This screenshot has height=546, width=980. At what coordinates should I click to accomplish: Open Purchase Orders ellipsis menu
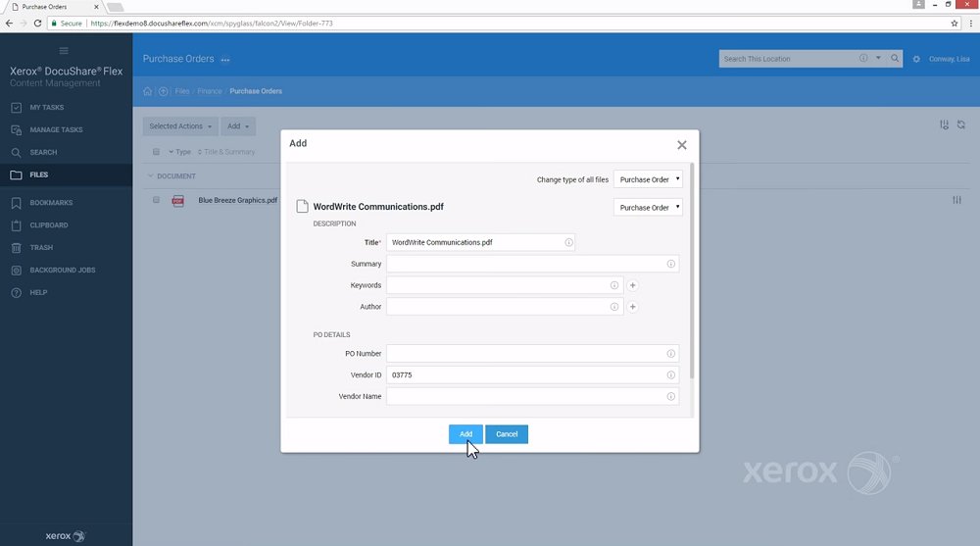pos(225,60)
